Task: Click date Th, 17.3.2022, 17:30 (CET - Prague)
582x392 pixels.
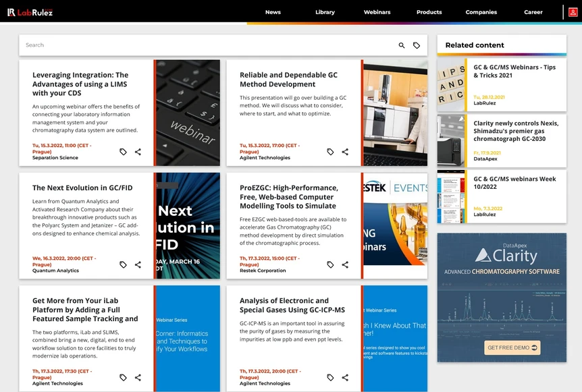Action: pos(62,374)
